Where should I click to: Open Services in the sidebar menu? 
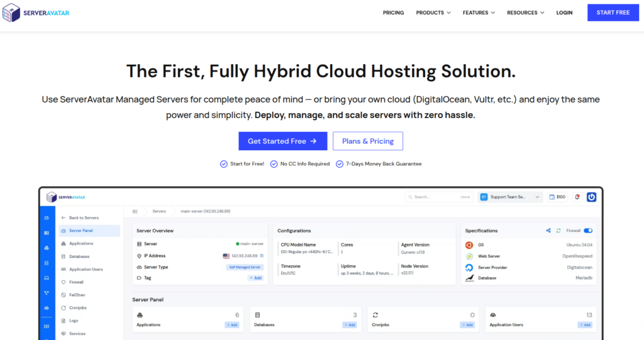click(73, 334)
